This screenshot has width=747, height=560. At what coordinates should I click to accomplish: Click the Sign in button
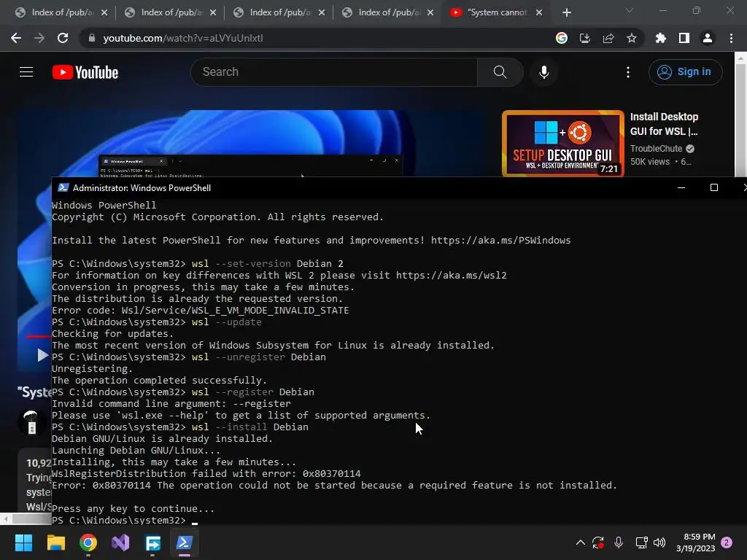tap(685, 72)
